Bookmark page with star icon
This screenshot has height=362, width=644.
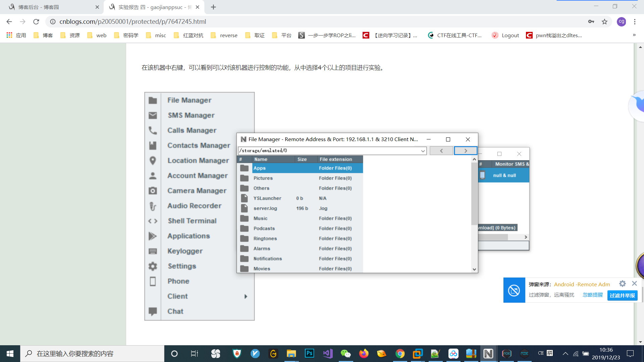(604, 22)
